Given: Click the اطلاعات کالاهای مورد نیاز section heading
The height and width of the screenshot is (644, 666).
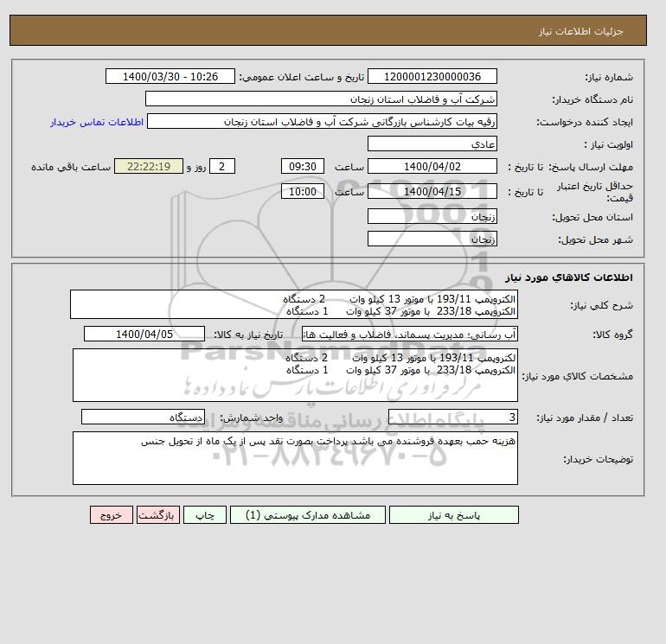Looking at the screenshot, I should point(569,277).
